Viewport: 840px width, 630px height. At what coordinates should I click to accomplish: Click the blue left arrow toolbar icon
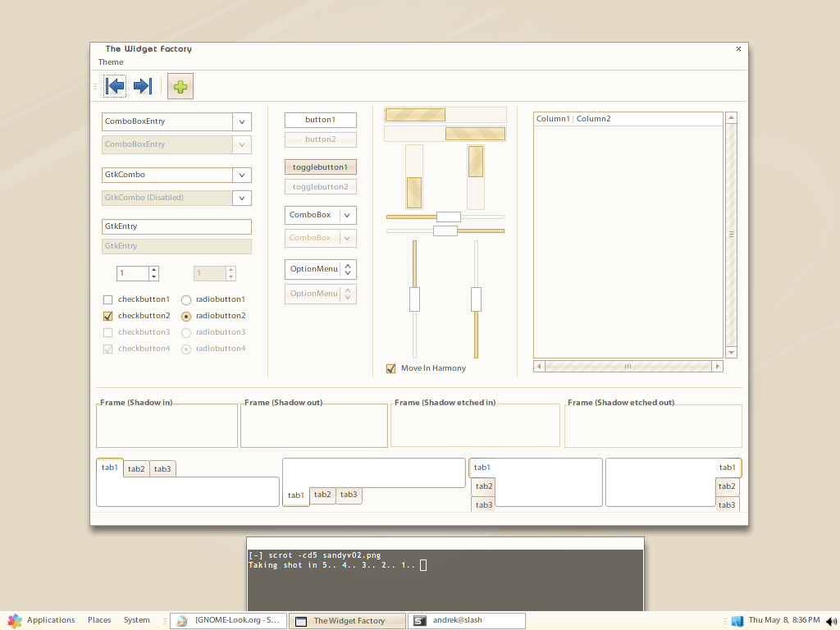pos(116,85)
